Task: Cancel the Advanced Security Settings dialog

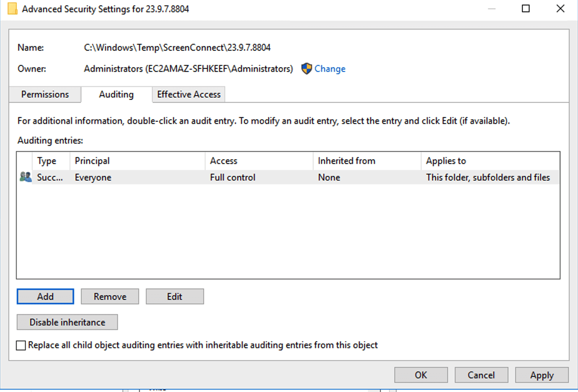Action: pyautogui.click(x=481, y=375)
